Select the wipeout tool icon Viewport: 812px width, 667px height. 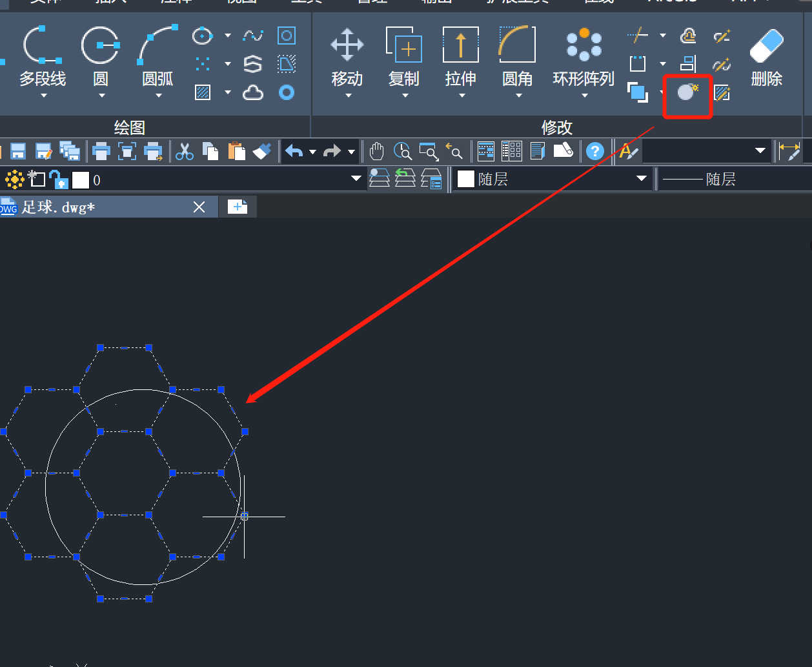[287, 63]
